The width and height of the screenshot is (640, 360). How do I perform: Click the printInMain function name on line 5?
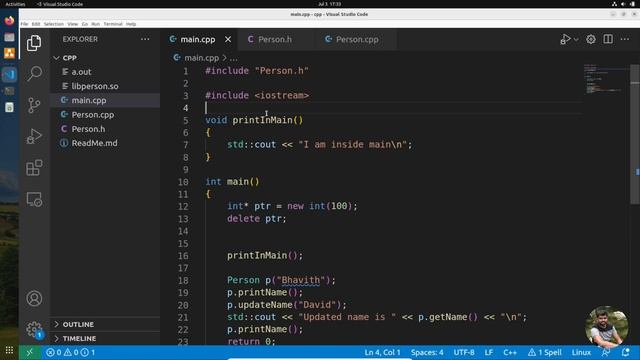[262, 120]
